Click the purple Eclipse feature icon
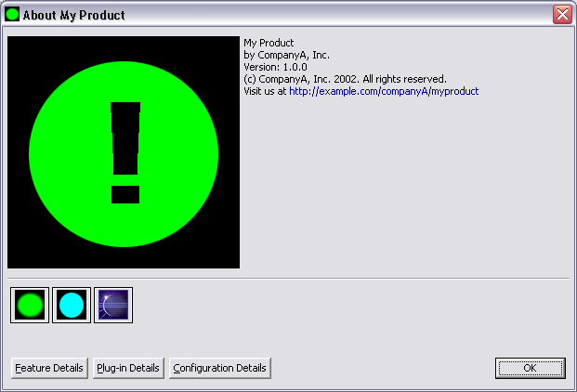Image resolution: width=577 pixels, height=392 pixels. [113, 305]
